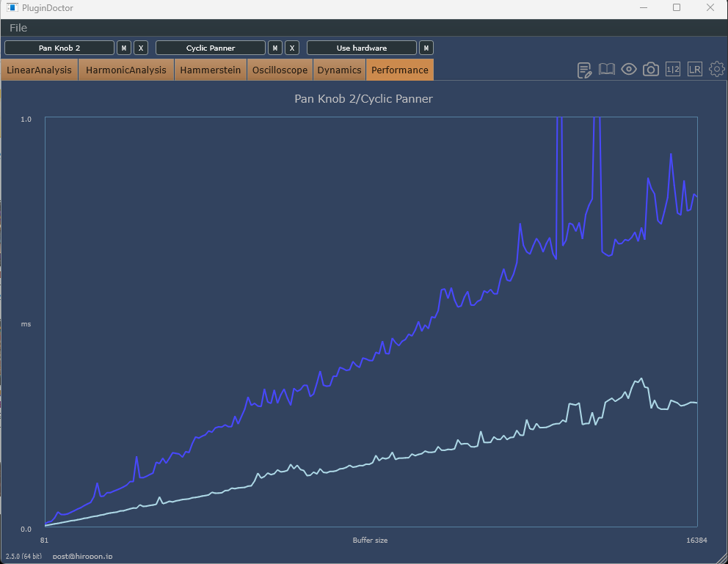Switch to the LinearAnalysis tab
The height and width of the screenshot is (564, 728).
[x=40, y=70]
